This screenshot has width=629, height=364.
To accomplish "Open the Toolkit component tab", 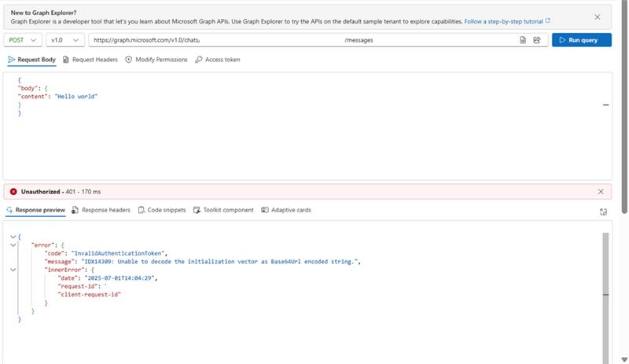I will click(x=223, y=210).
